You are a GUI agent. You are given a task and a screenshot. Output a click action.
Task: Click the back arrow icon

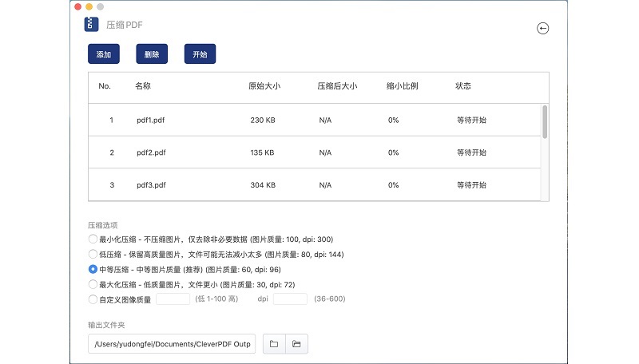[x=542, y=29]
